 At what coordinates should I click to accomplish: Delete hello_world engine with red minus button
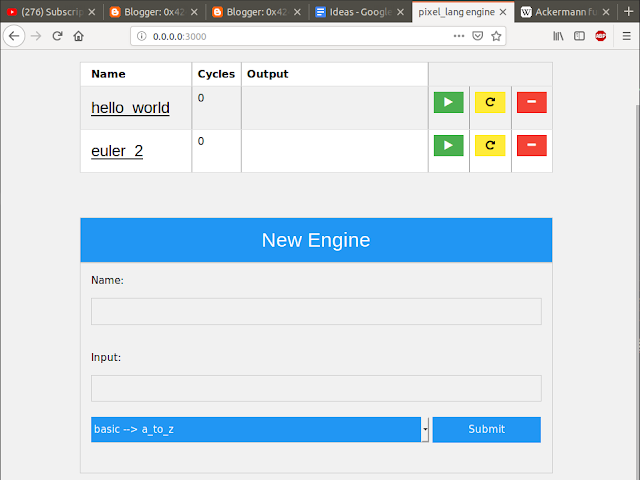coord(531,102)
